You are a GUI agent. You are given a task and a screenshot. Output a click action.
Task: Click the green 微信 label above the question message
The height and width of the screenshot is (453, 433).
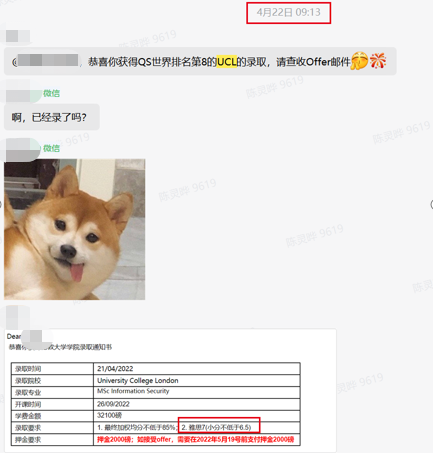[51, 93]
